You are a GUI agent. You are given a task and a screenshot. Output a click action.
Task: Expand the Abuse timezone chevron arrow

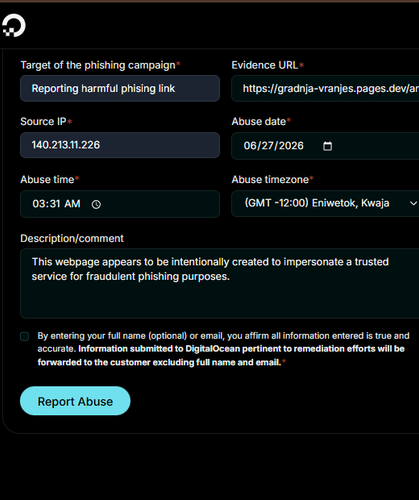(x=413, y=203)
